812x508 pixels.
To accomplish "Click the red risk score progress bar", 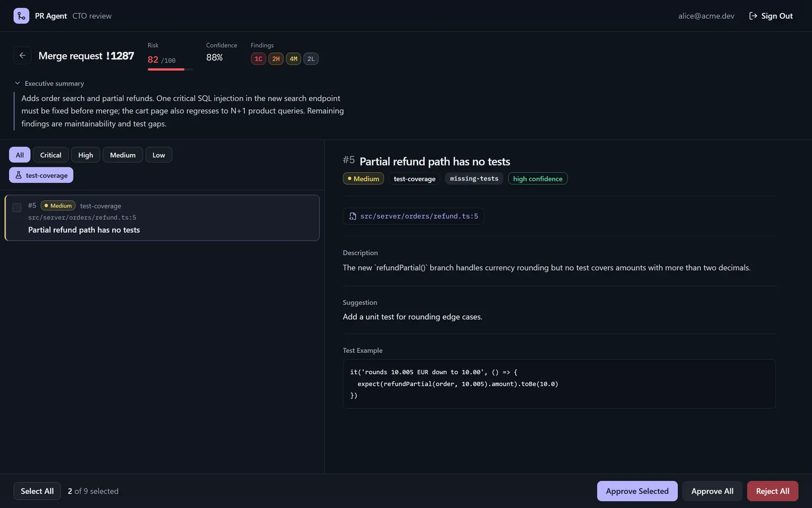I will [170, 69].
